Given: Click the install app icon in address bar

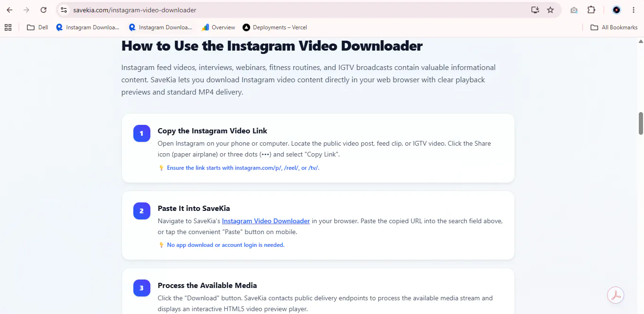Looking at the screenshot, I should click(x=535, y=10).
